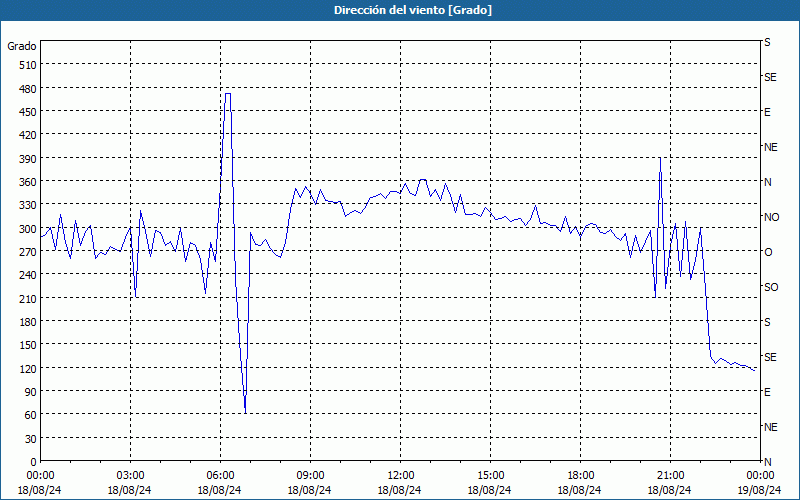800x500 pixels.
Task: Click the '450' axis tick label
Action: [28, 112]
